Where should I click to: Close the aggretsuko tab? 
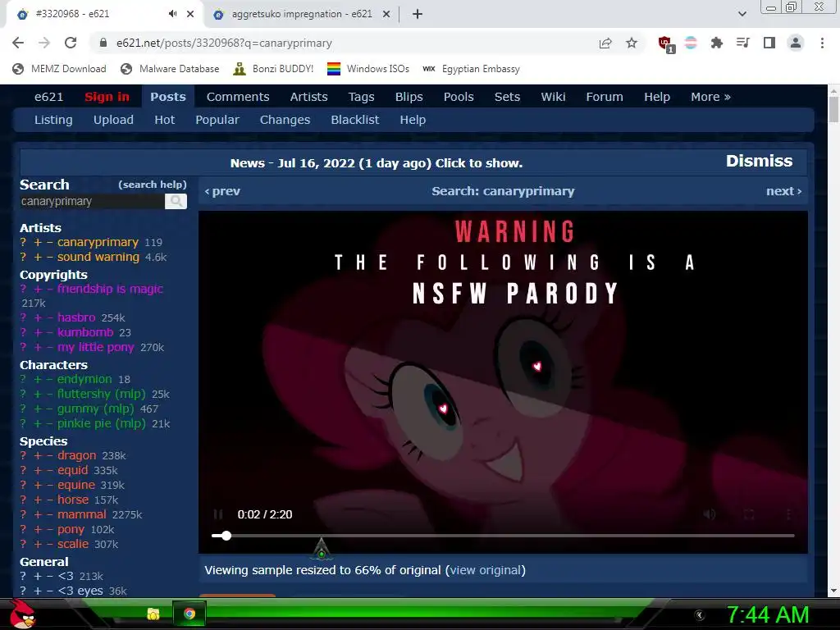pos(386,14)
